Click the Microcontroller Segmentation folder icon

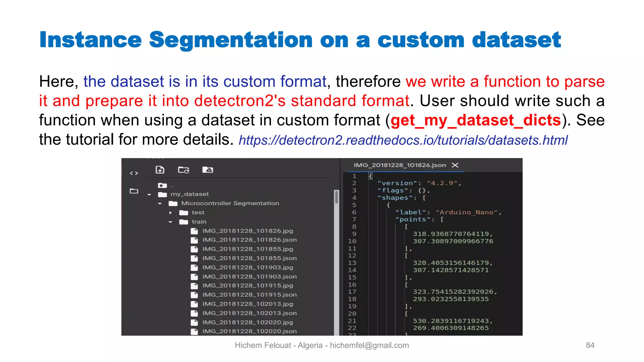(x=173, y=204)
